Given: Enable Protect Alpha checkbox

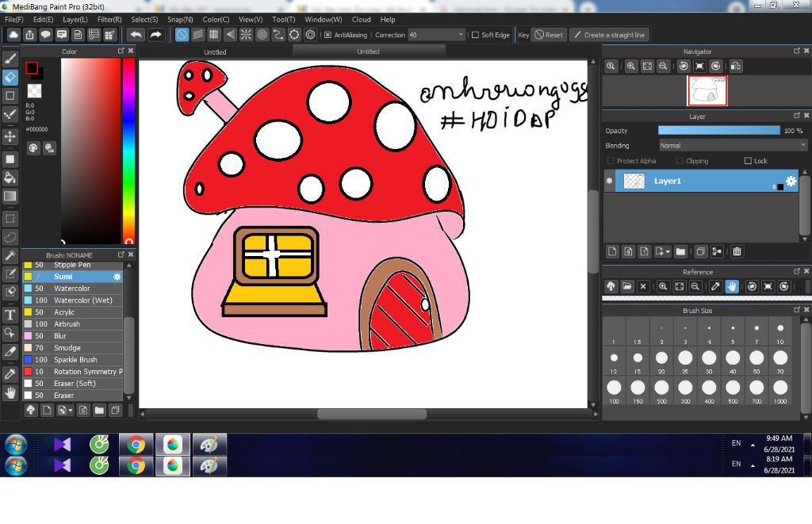Looking at the screenshot, I should pyautogui.click(x=611, y=161).
